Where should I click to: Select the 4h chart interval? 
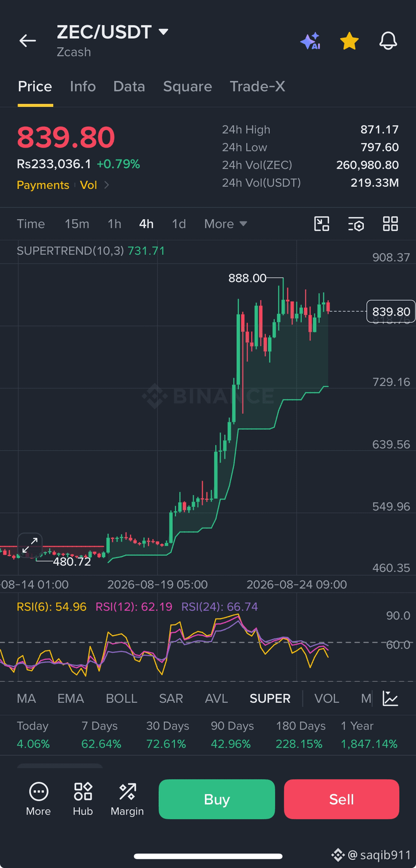146,224
